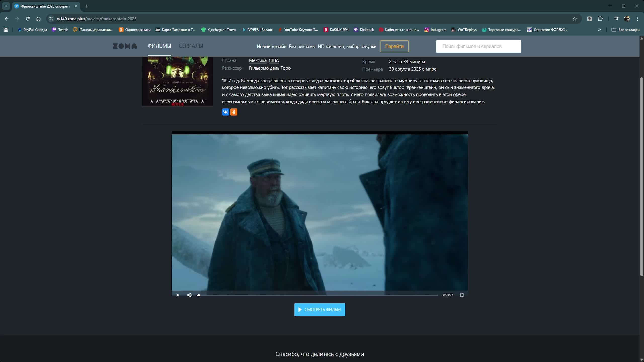This screenshot has width=644, height=362.
Task: Open the tab search dropdown arrow
Action: (6, 6)
